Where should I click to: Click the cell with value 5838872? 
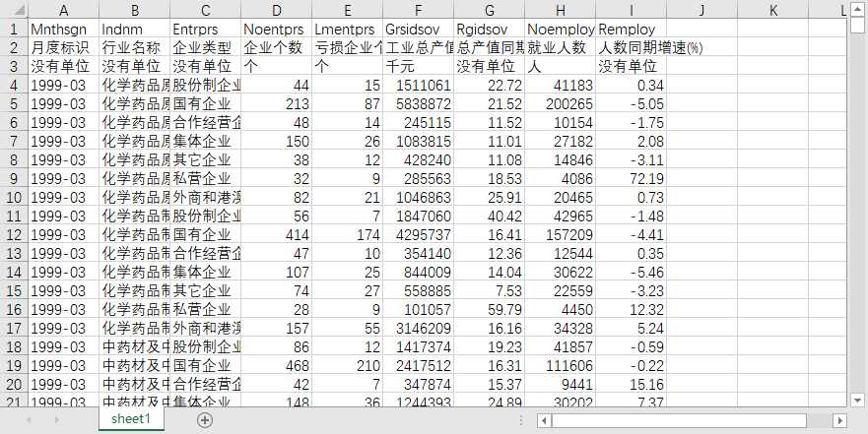pos(418,103)
